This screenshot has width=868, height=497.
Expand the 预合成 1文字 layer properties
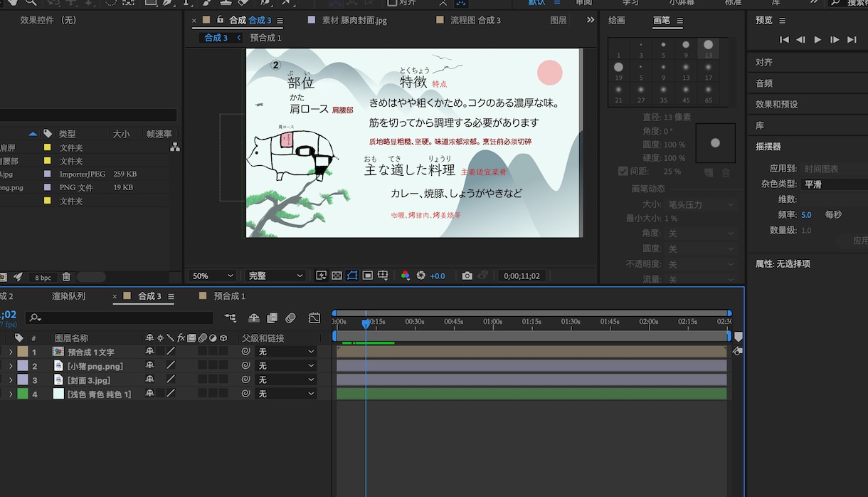(x=11, y=352)
